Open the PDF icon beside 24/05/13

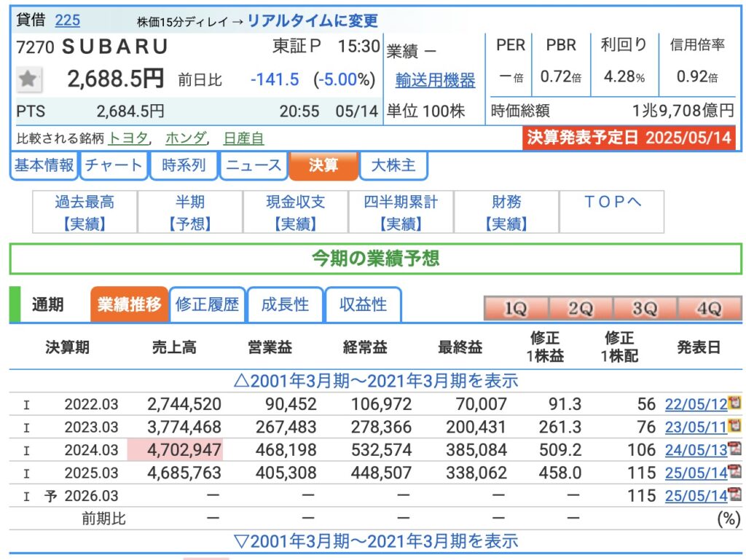click(x=735, y=449)
